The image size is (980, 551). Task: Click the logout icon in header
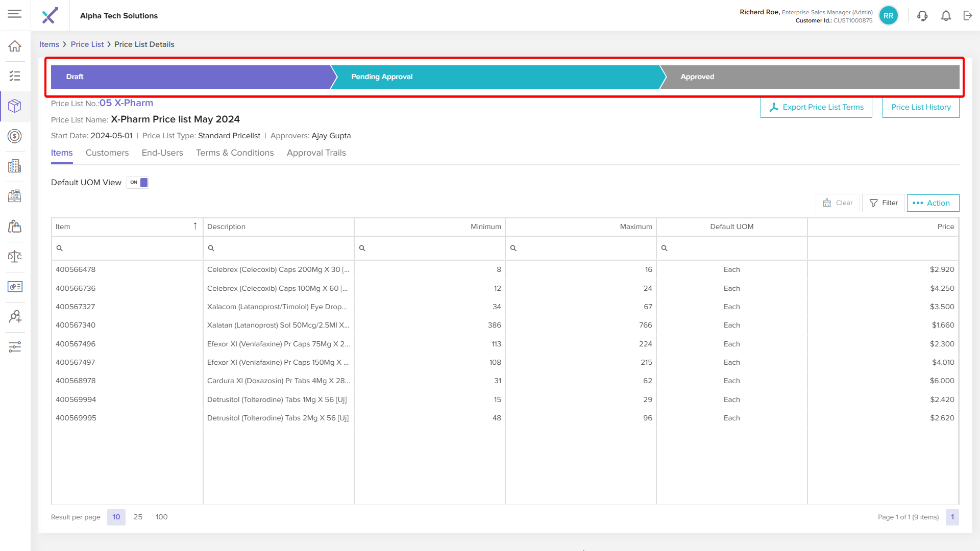coord(968,16)
